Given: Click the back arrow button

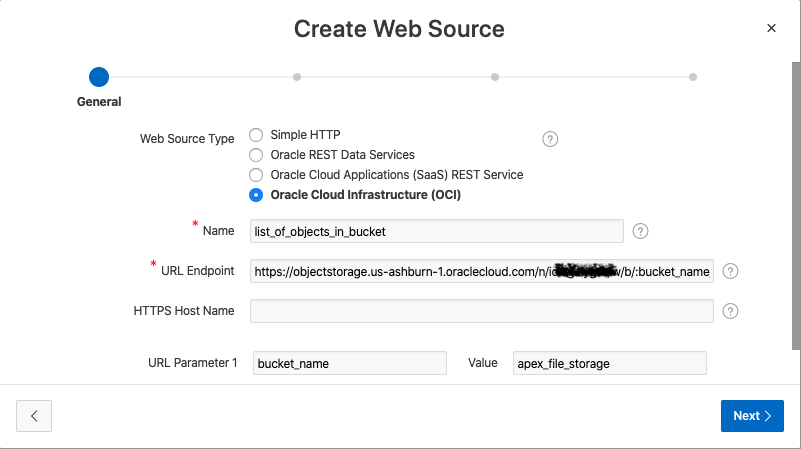Looking at the screenshot, I should pos(34,416).
